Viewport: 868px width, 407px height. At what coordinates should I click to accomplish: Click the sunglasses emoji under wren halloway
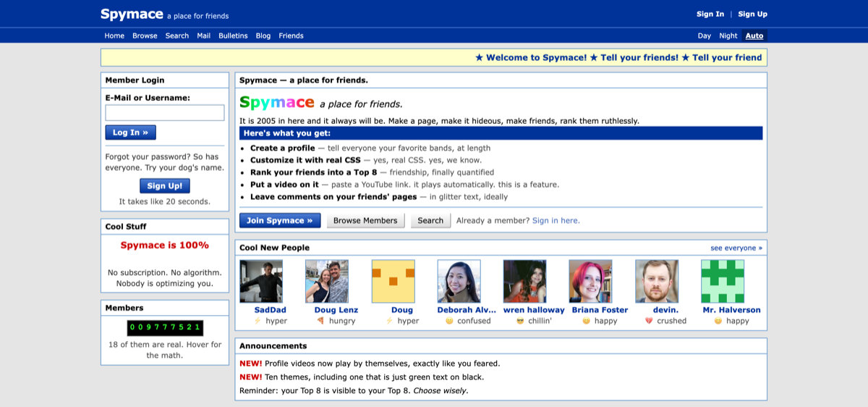[x=520, y=321]
